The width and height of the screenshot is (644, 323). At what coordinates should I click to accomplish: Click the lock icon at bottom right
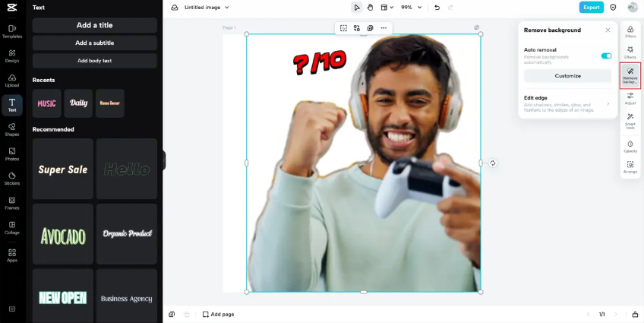(x=635, y=315)
